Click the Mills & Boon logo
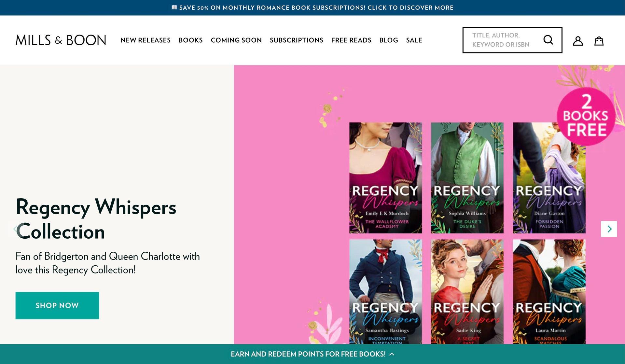 61,40
